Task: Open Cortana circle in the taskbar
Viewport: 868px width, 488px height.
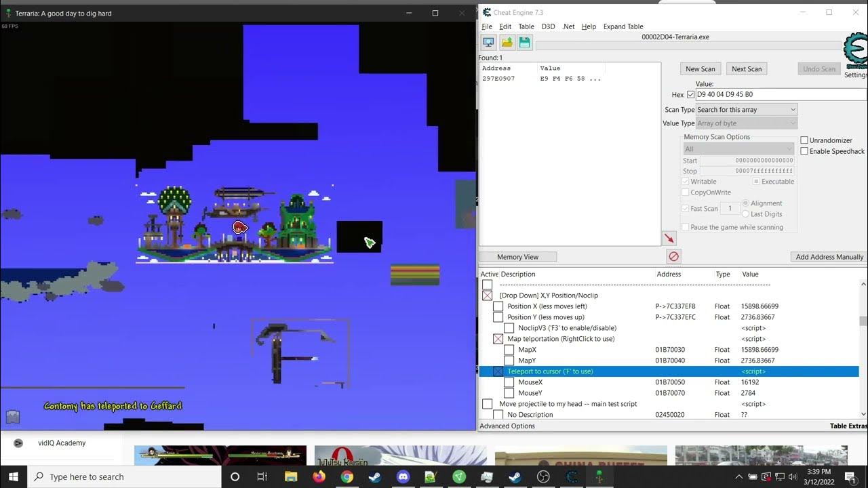Action: pos(235,476)
